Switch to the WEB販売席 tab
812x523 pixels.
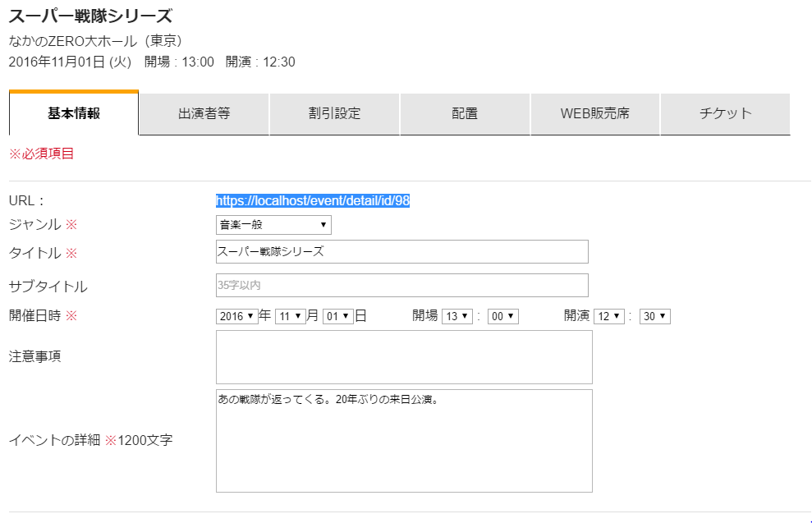pyautogui.click(x=594, y=115)
